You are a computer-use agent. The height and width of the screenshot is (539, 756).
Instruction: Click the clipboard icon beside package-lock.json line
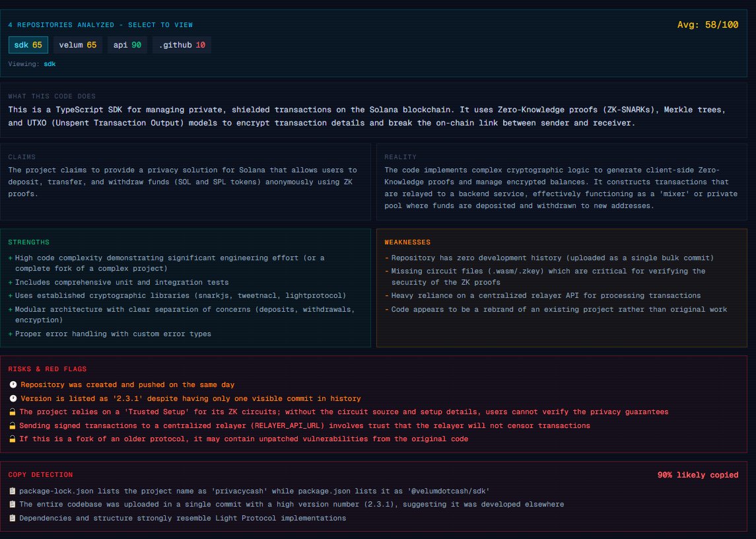click(13, 491)
